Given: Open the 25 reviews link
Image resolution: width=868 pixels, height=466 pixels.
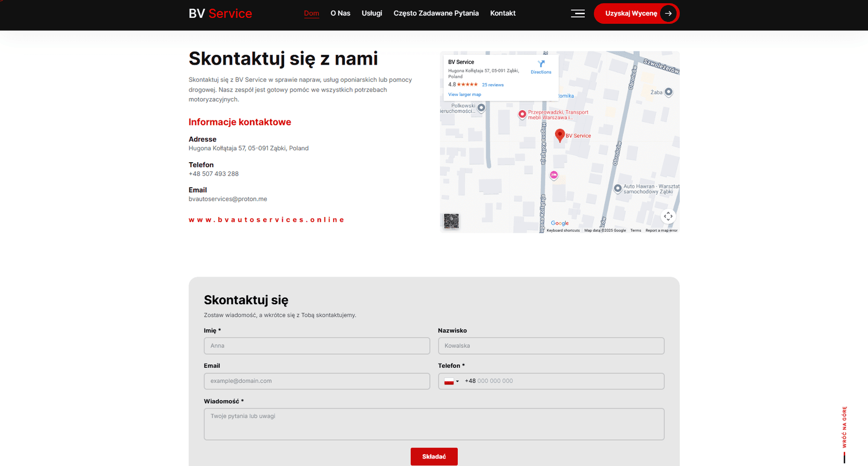Looking at the screenshot, I should click(x=493, y=85).
